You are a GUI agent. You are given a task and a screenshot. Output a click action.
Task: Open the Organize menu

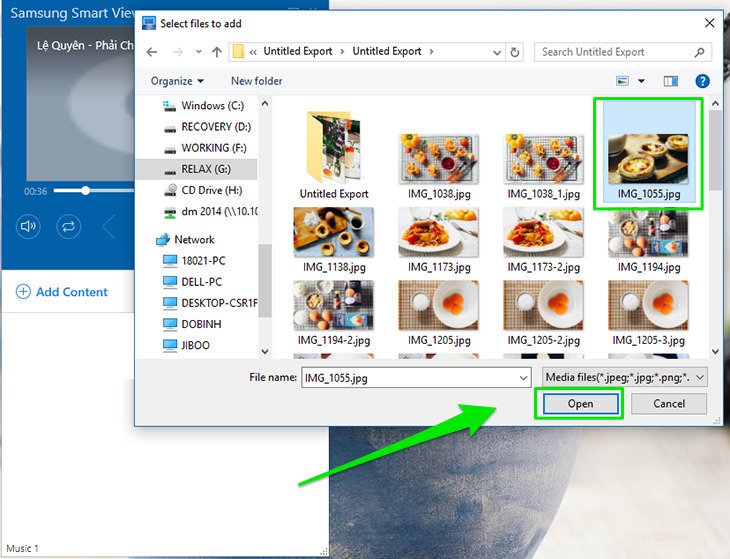click(x=177, y=81)
